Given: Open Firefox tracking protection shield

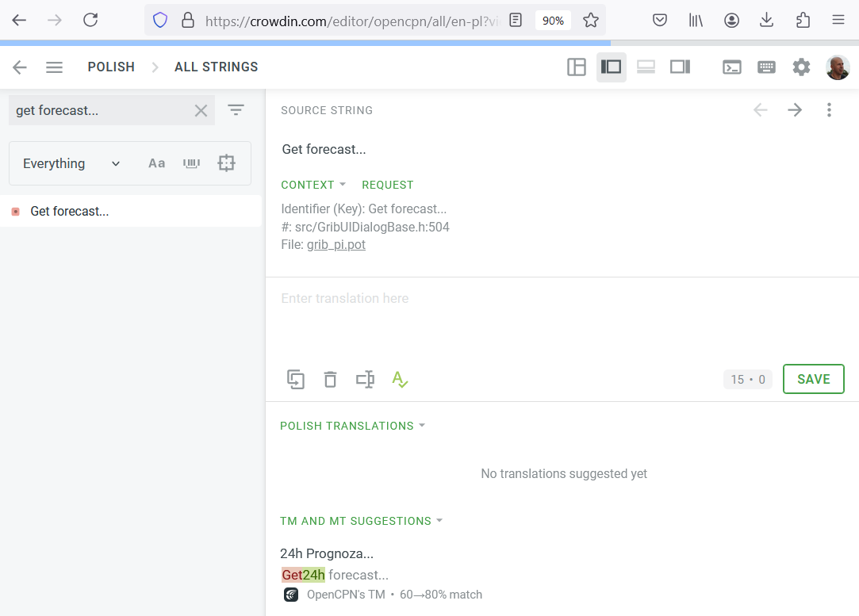Looking at the screenshot, I should 160,21.
